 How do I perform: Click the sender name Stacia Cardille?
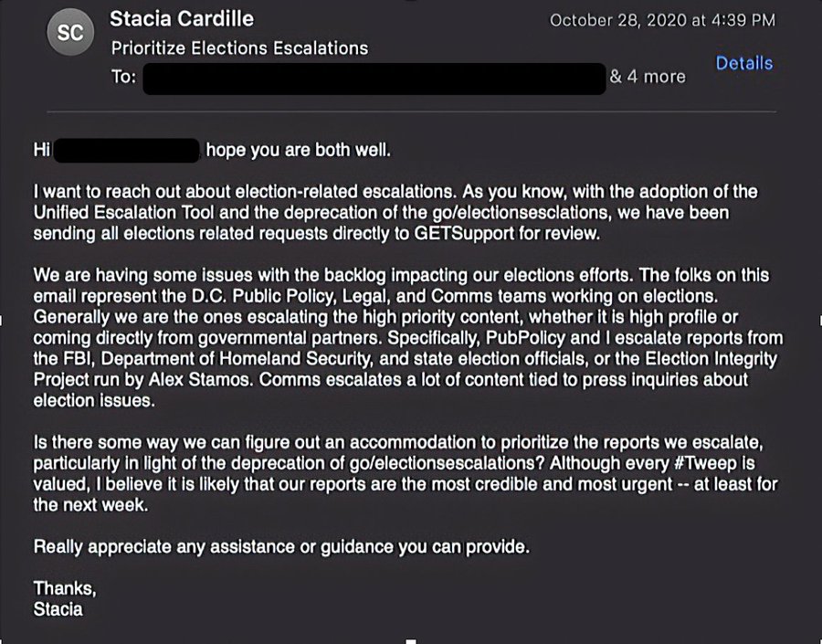[181, 19]
